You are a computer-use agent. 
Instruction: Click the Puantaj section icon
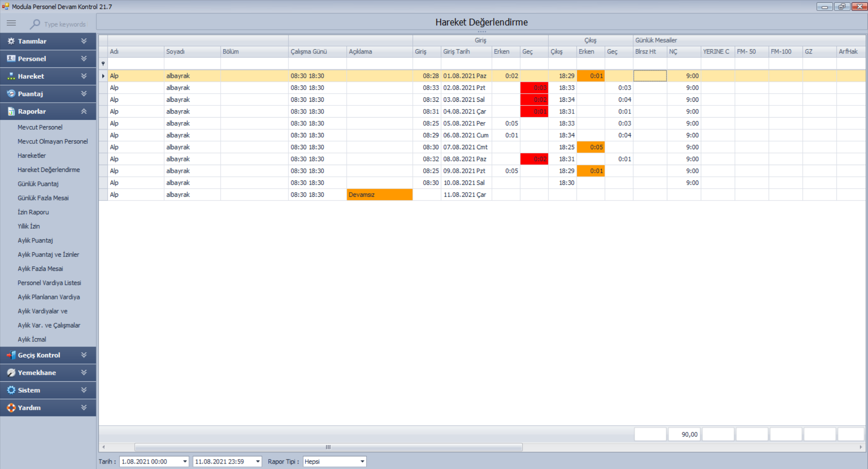coord(11,94)
